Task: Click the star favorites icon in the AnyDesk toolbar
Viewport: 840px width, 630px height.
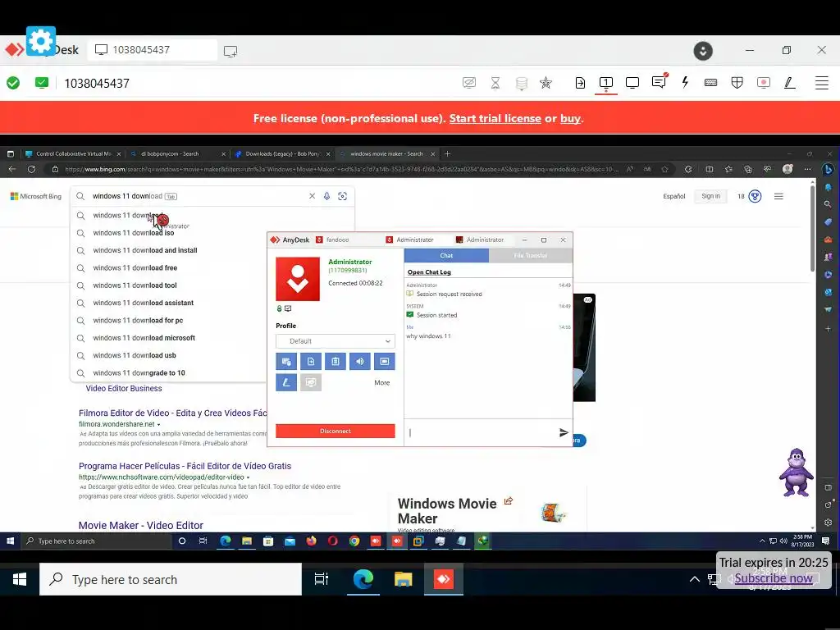Action: tap(546, 83)
